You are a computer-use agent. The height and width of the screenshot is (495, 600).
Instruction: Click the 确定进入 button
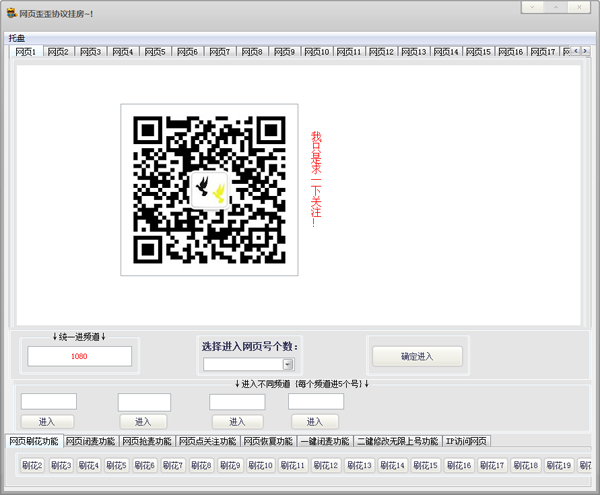(417, 357)
